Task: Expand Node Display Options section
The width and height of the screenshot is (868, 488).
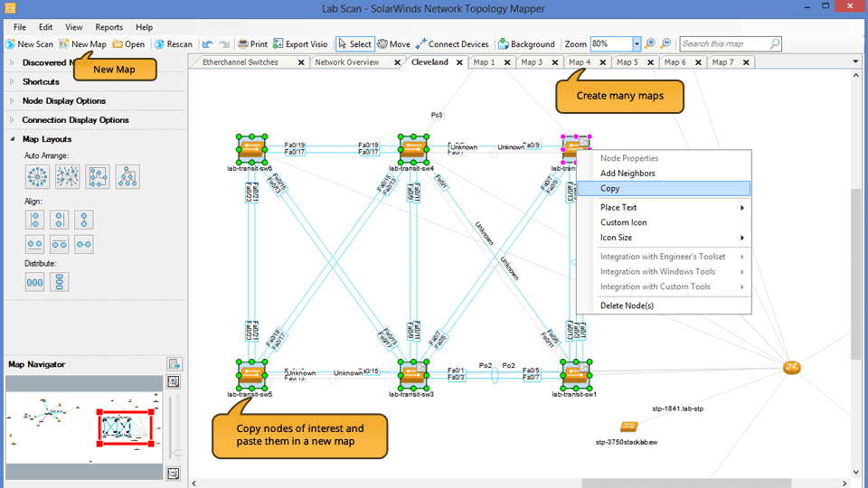Action: click(x=12, y=100)
